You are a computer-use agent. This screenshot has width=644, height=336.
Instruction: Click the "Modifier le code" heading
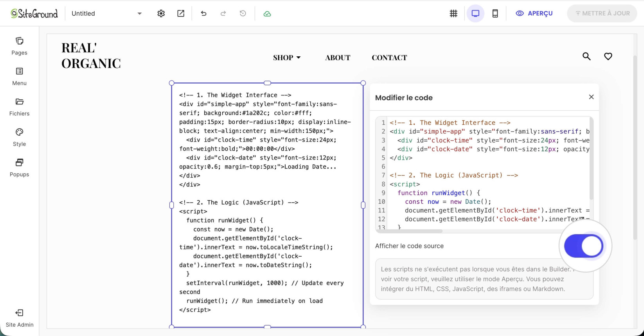click(x=404, y=98)
